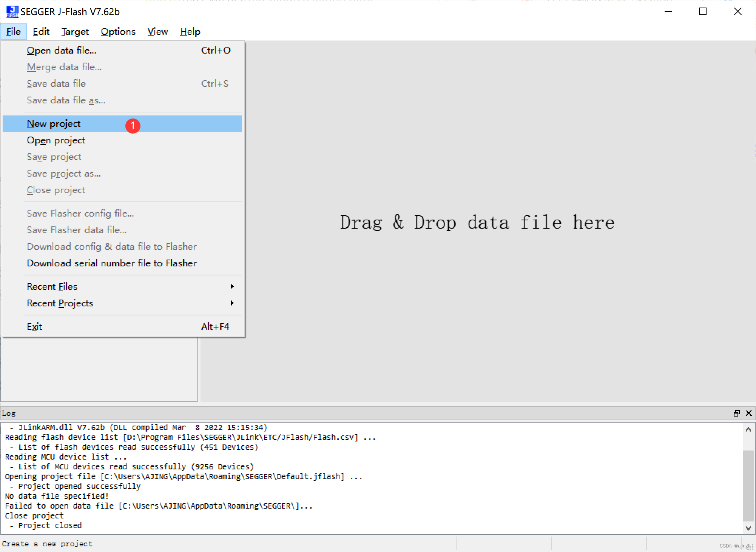Close the Log panel
The height and width of the screenshot is (552, 756).
pyautogui.click(x=748, y=413)
